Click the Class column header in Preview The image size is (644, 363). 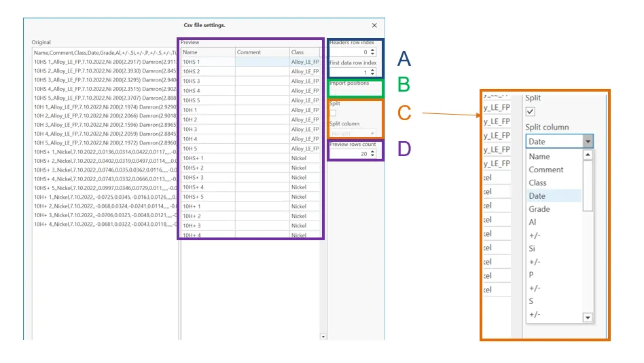[304, 52]
